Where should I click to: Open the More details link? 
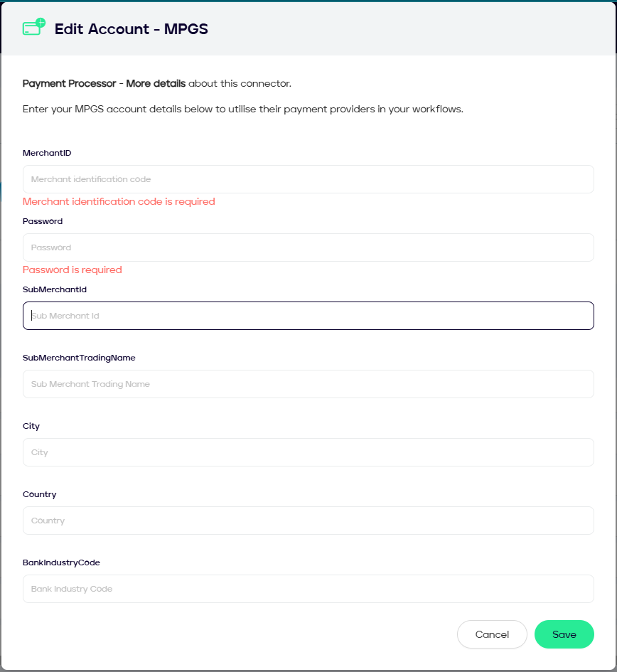pos(156,83)
